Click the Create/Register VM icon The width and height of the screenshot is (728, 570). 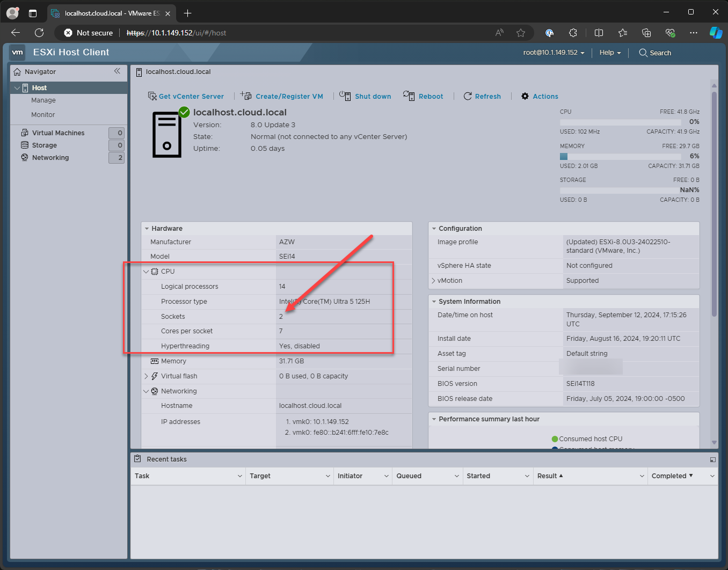(x=246, y=96)
